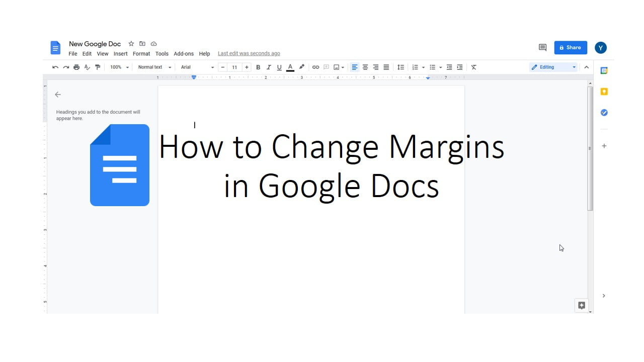Select center align
The height and width of the screenshot is (362, 644).
365,67
